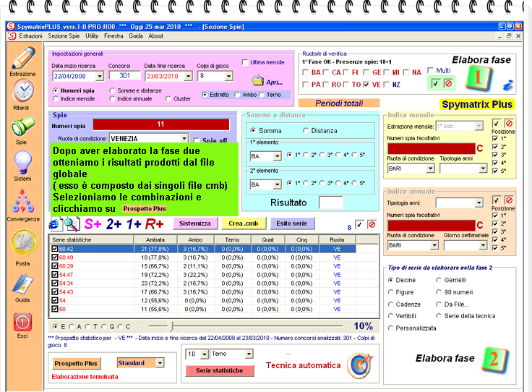Click the Risultato output field

(331, 203)
